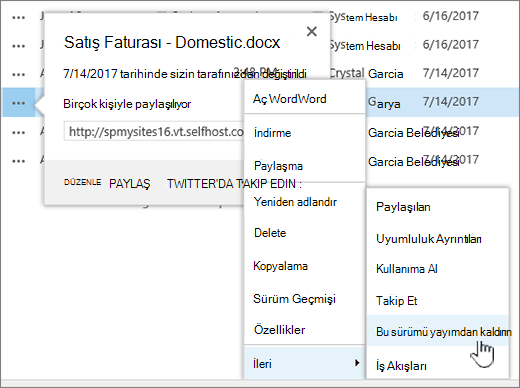Select İndirme from context menu
This screenshot has width=520, height=388.
click(305, 133)
